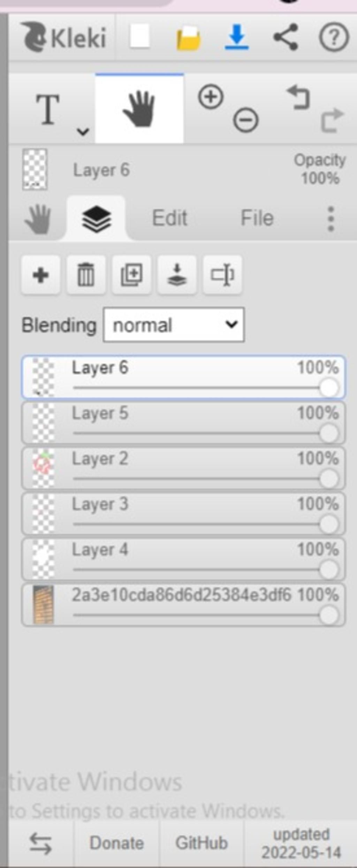Viewport: 357px width, 868px height.
Task: Switch to the Edit tab
Action: pos(170,218)
